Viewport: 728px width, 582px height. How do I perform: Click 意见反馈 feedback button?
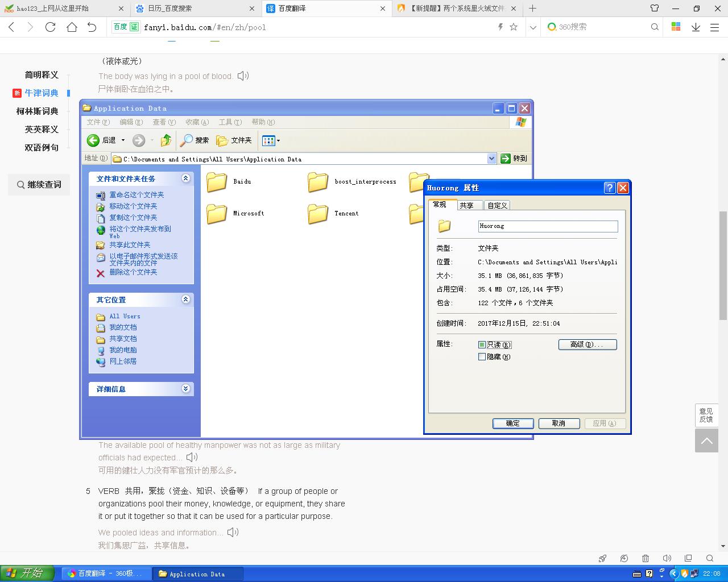click(x=706, y=415)
